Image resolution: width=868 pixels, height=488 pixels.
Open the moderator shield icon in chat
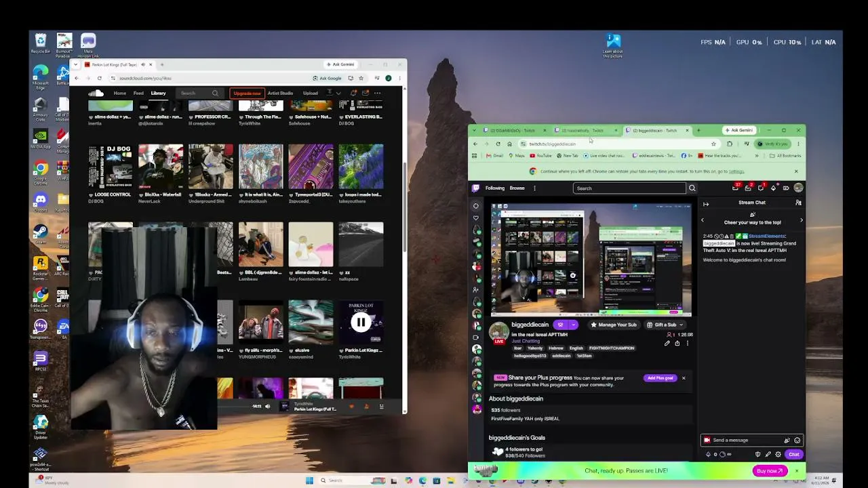coord(757,454)
